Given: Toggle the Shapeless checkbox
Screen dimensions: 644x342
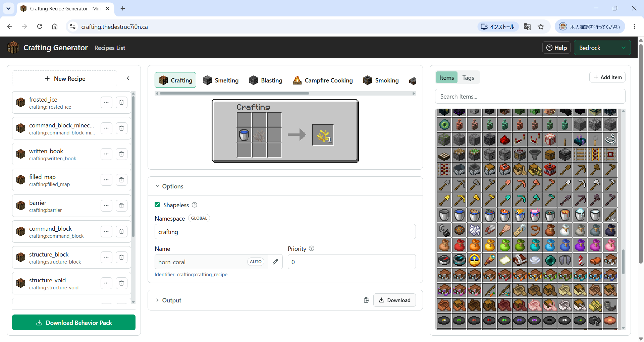Looking at the screenshot, I should [157, 205].
